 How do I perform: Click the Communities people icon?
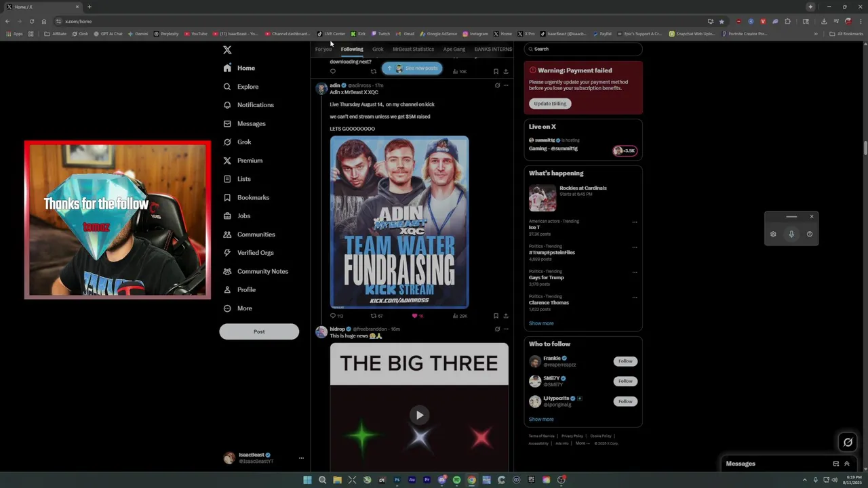[227, 235]
